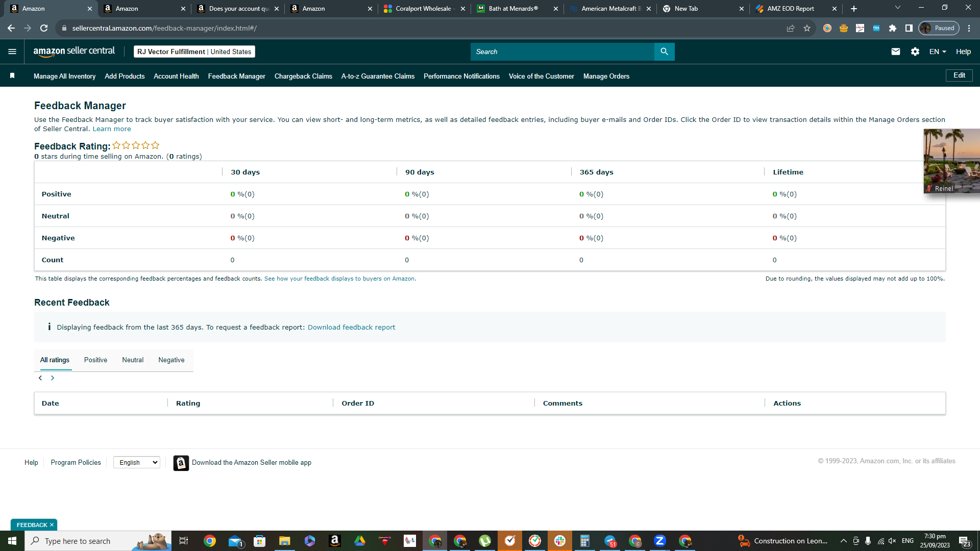
Task: Switch to the AMZ EOD Report browser tab
Action: pyautogui.click(x=796, y=9)
